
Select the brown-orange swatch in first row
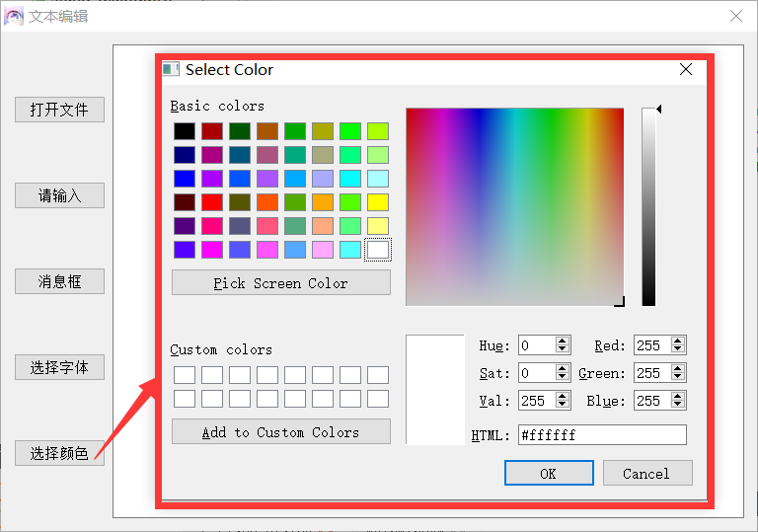pos(267,131)
